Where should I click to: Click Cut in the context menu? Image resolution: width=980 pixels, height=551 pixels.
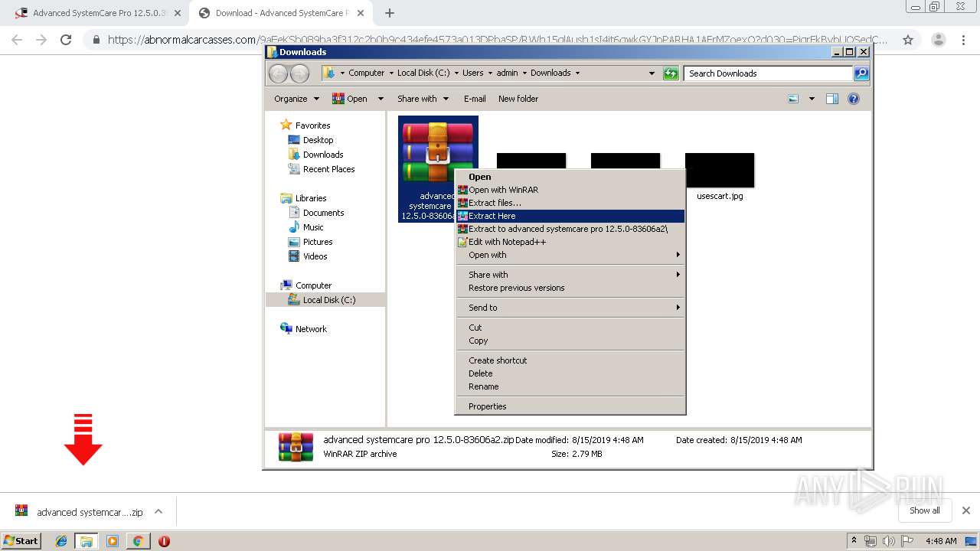point(570,328)
